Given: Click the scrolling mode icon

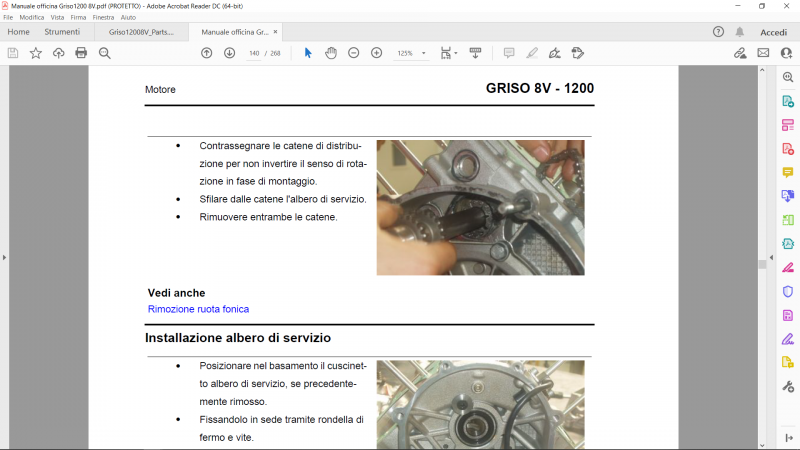Looking at the screenshot, I should 475,53.
